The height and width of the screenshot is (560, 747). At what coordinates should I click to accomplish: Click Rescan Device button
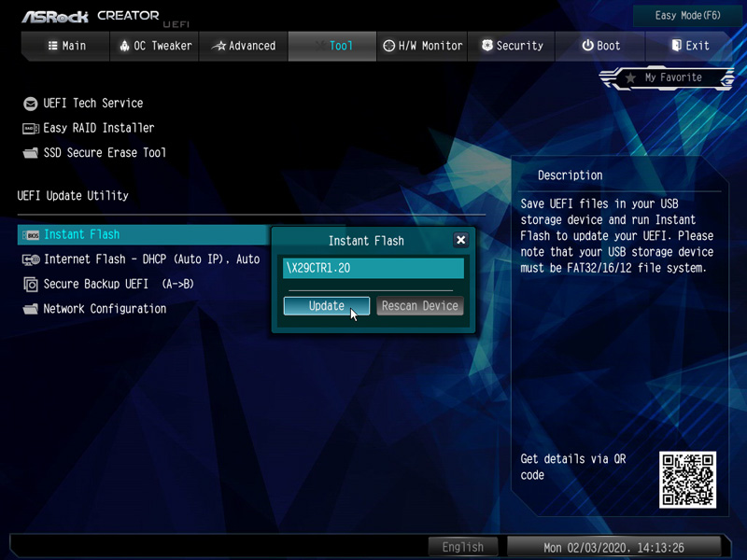click(x=419, y=306)
